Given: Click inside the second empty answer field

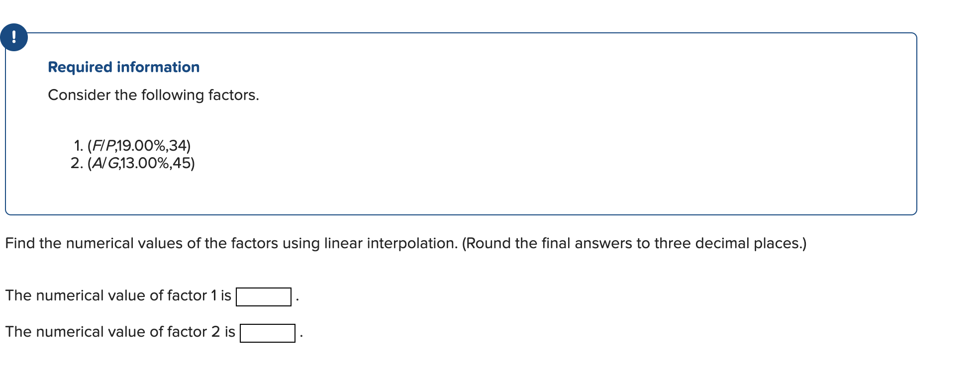Looking at the screenshot, I should pos(268,332).
